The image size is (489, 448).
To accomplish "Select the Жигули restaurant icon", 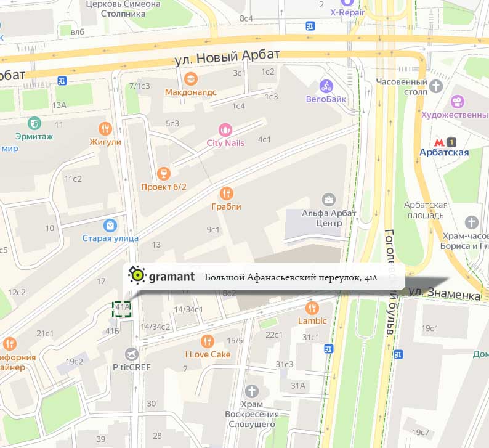I will click(105, 129).
